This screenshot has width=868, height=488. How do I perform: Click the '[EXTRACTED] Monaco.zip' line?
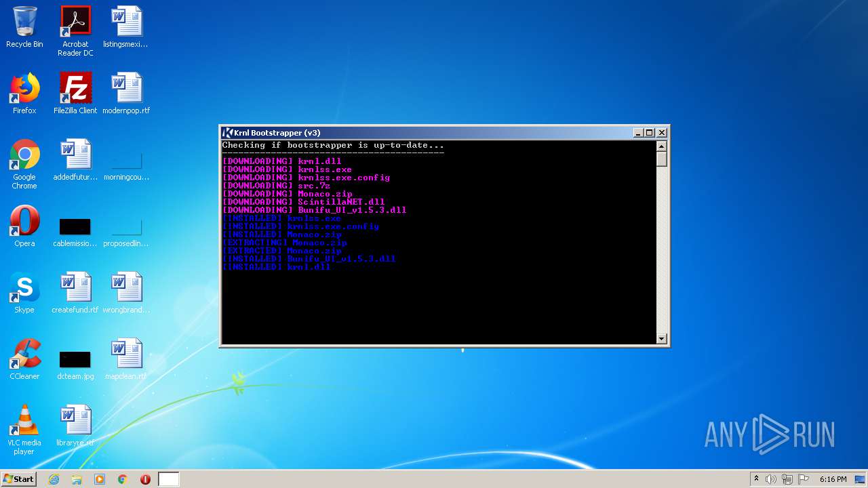click(281, 251)
